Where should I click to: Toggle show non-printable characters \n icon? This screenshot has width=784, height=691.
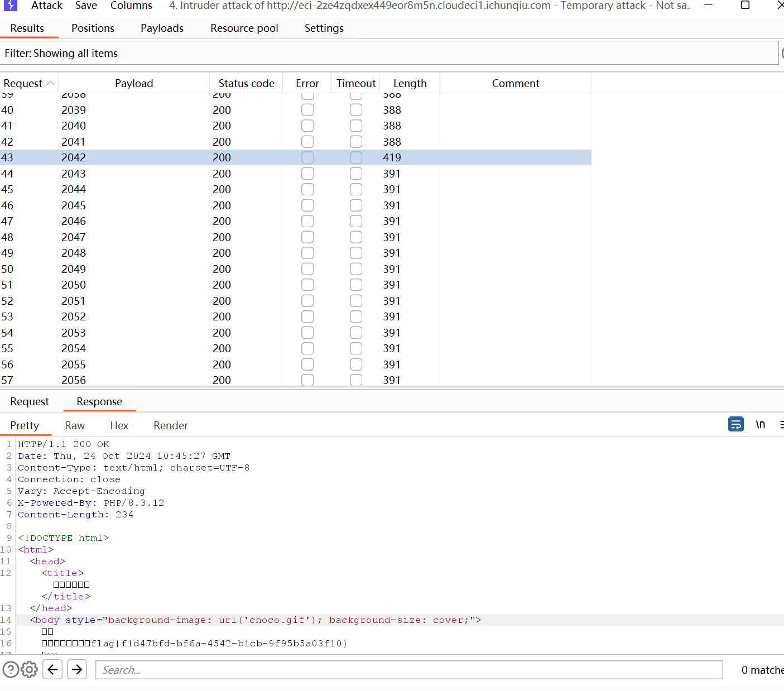[761, 424]
